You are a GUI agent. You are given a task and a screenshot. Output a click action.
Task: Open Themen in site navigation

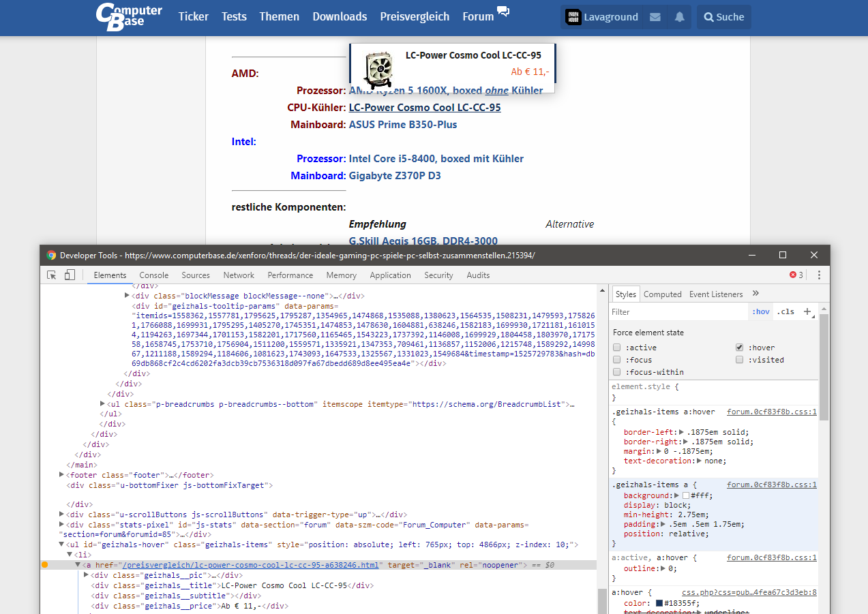280,16
